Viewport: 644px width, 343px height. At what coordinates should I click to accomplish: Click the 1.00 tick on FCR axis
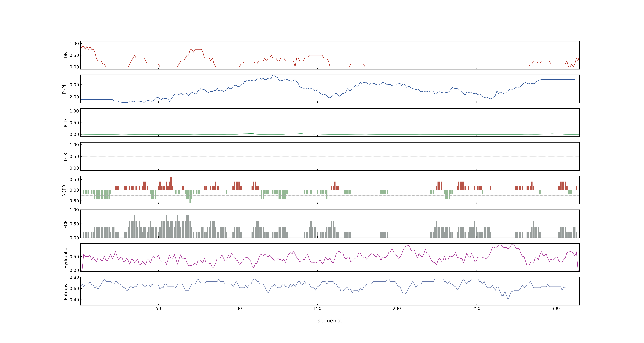74,210
